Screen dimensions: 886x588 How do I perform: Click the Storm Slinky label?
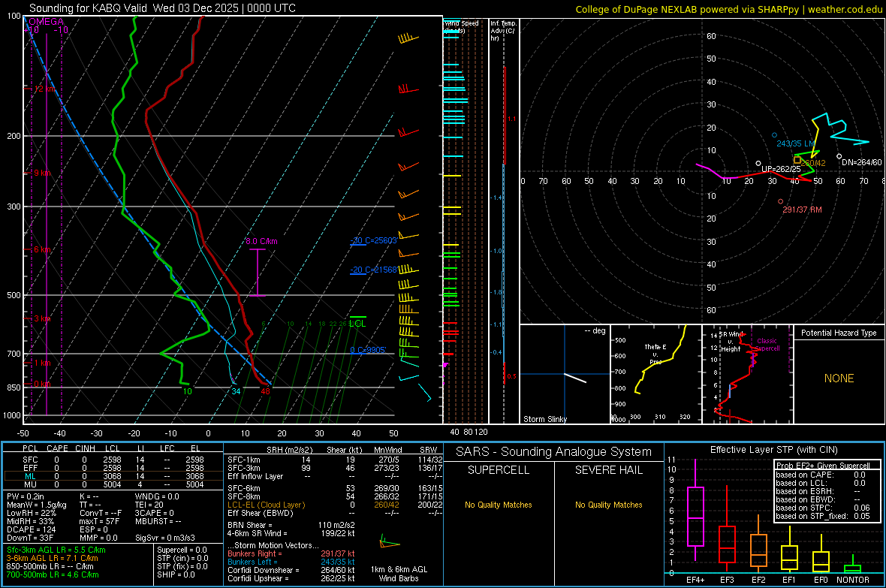pos(545,419)
